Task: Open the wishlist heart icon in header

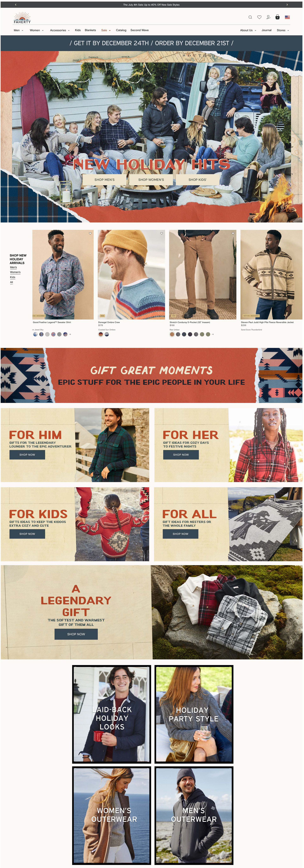Action: pos(259,17)
